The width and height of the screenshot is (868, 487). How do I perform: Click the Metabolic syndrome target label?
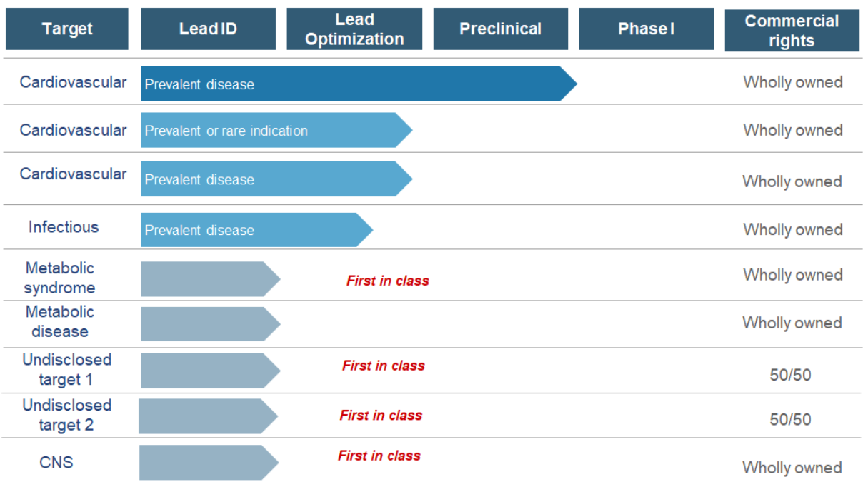tap(60, 278)
